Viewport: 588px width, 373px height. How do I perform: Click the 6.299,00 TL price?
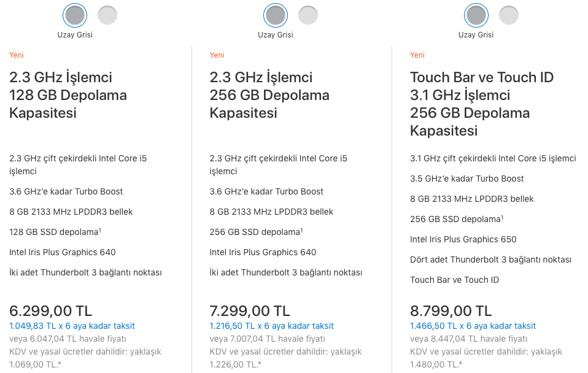coord(50,311)
